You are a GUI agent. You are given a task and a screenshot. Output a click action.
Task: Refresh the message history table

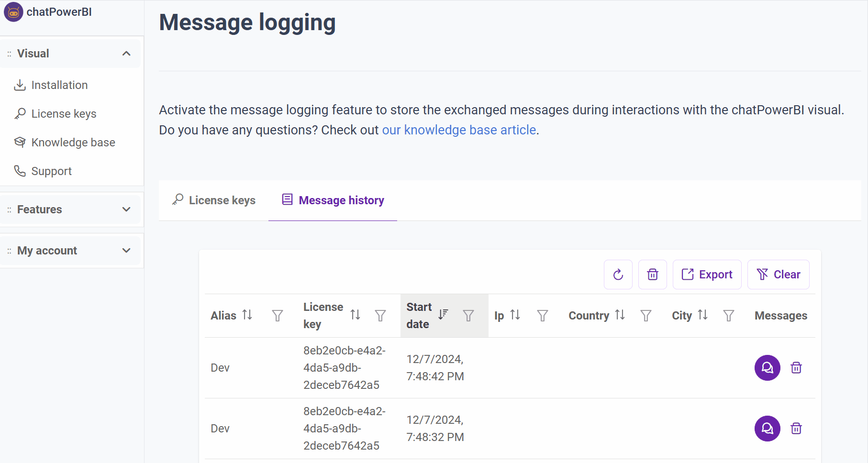(618, 275)
